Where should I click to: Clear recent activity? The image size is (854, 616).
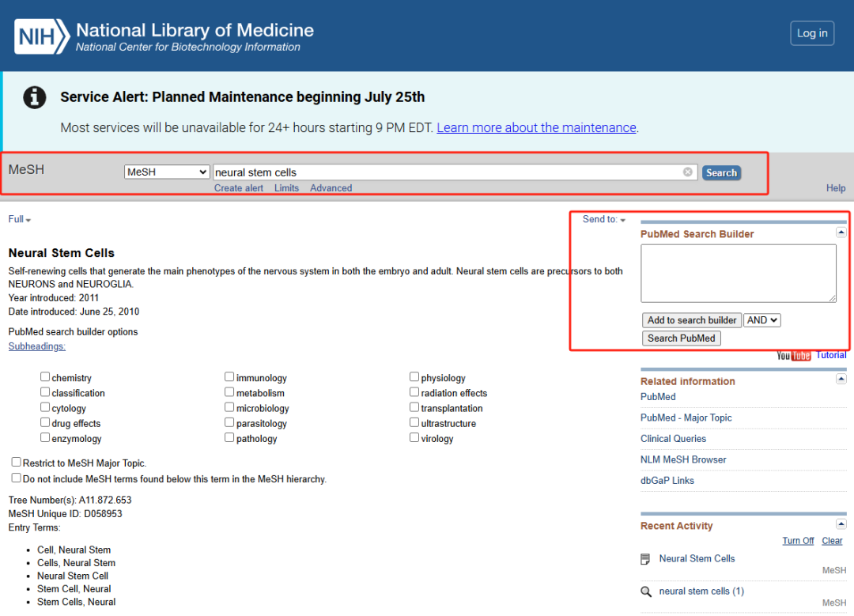[832, 541]
